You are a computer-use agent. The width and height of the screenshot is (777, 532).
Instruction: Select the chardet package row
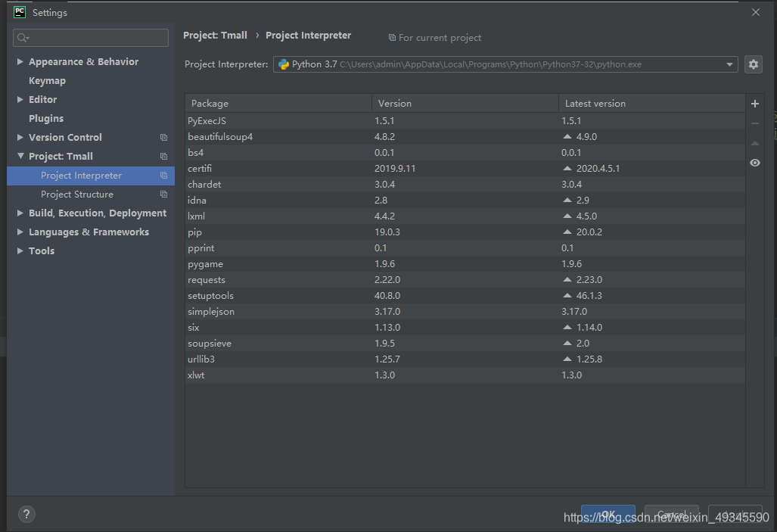coord(465,184)
